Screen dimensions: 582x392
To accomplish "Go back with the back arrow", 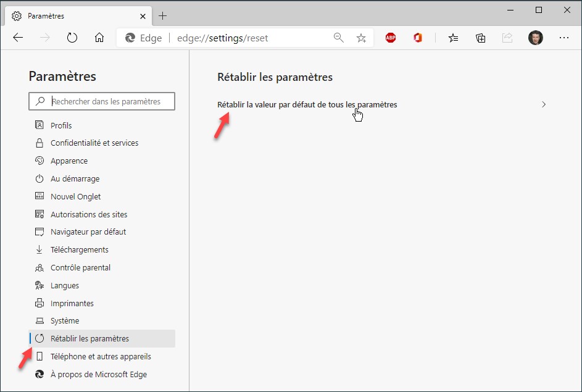I will 18,38.
